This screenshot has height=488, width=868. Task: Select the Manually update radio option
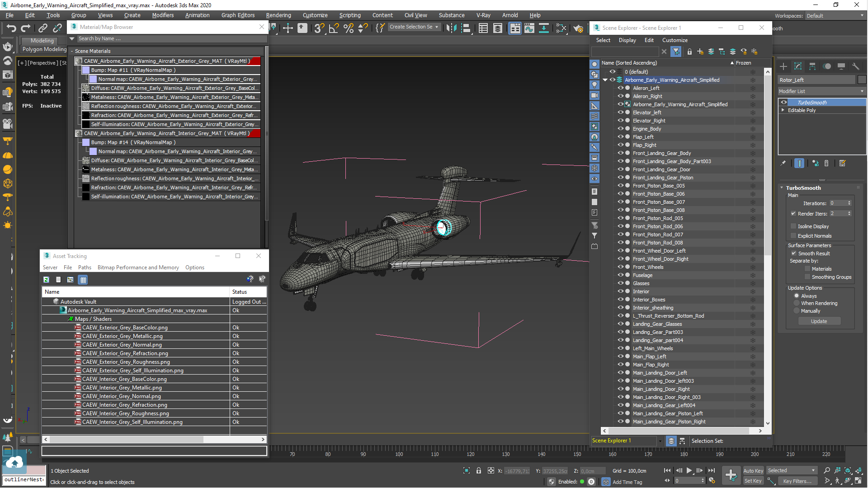[797, 311]
